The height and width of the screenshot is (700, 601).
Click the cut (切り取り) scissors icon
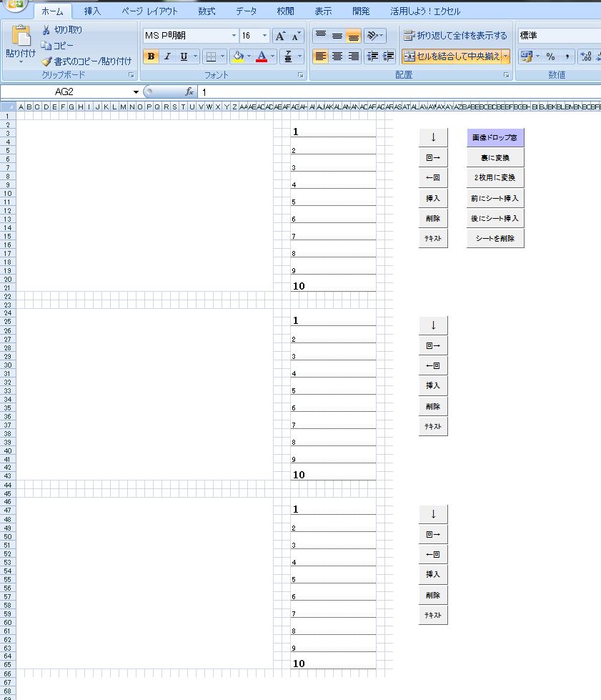point(46,30)
